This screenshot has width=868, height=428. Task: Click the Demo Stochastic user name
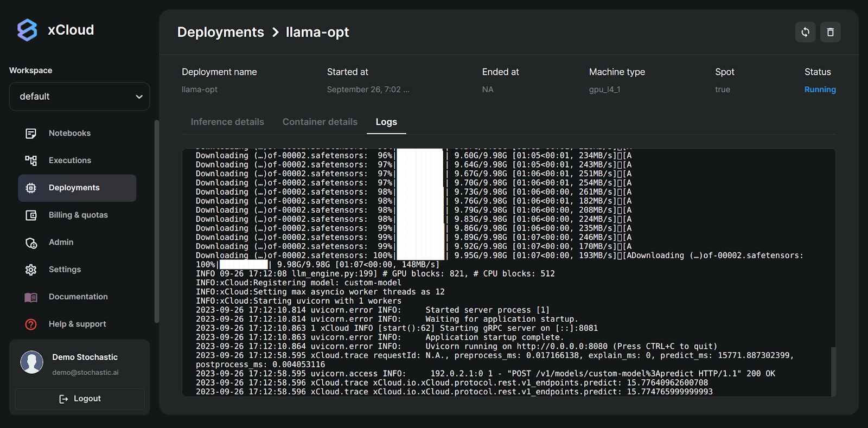pos(85,357)
